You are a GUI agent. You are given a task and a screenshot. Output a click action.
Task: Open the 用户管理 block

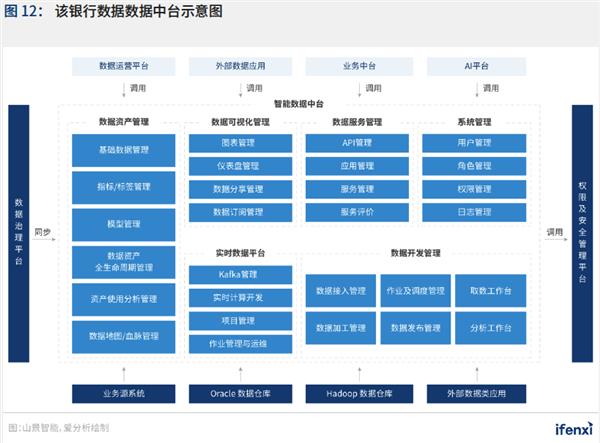point(473,143)
